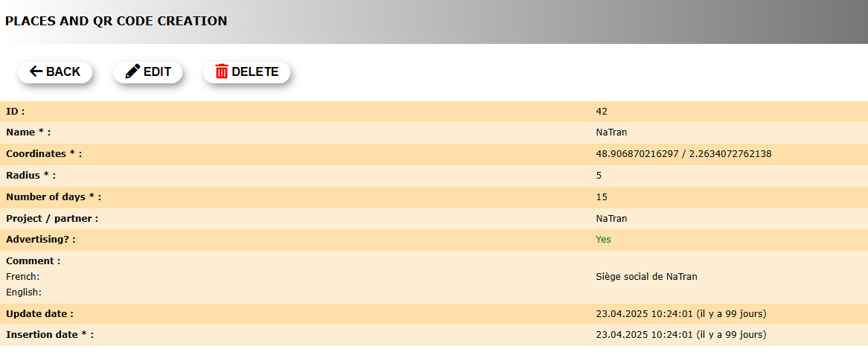The image size is (868, 355).
Task: Click the 'French:' comment sub-label
Action: [x=23, y=277]
